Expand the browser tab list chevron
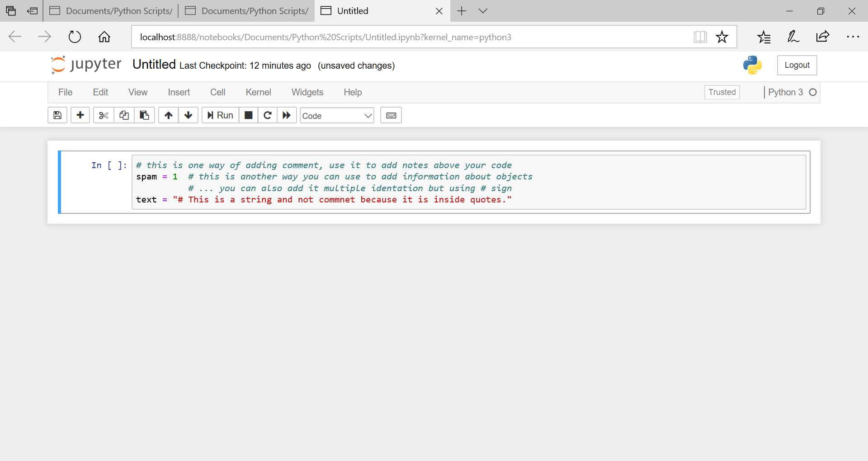This screenshot has width=868, height=461. point(482,11)
